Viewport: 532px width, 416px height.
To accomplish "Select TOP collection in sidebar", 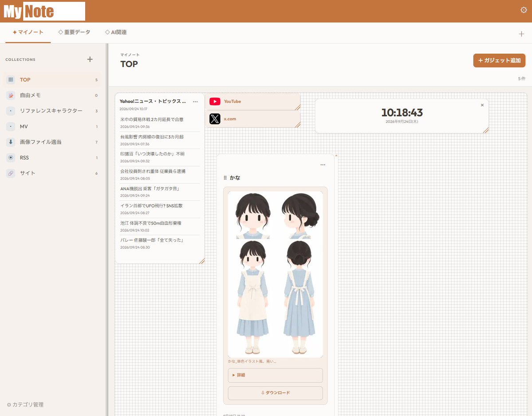I will click(x=52, y=80).
